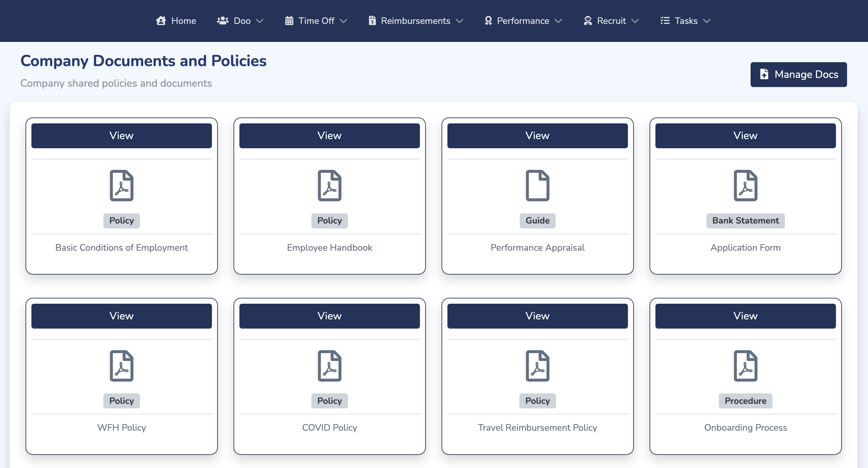
Task: Click the PDF icon for Employee Handbook
Action: pos(330,186)
